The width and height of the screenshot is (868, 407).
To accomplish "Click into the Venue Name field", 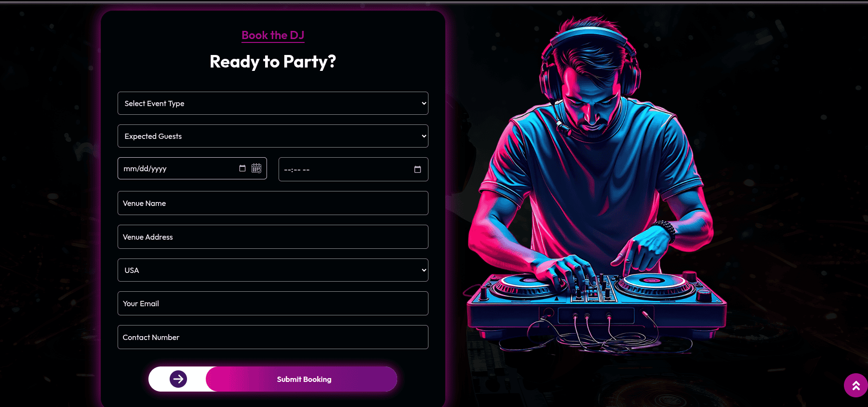I will (273, 203).
